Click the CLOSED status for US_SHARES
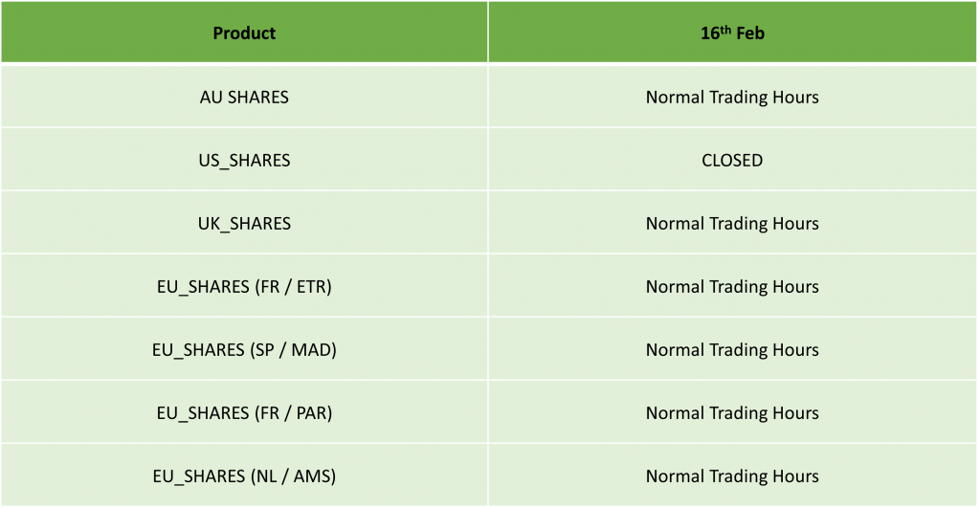This screenshot has height=508, width=980. point(732,161)
